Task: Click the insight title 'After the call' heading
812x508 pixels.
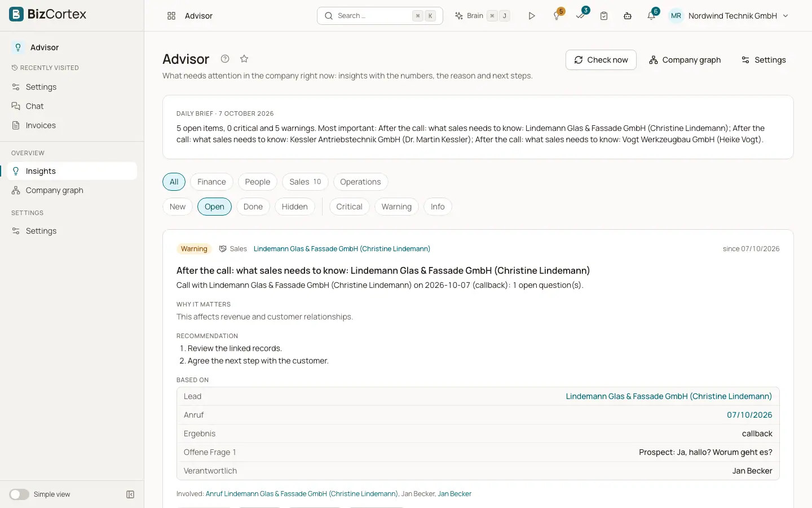Action: [383, 270]
